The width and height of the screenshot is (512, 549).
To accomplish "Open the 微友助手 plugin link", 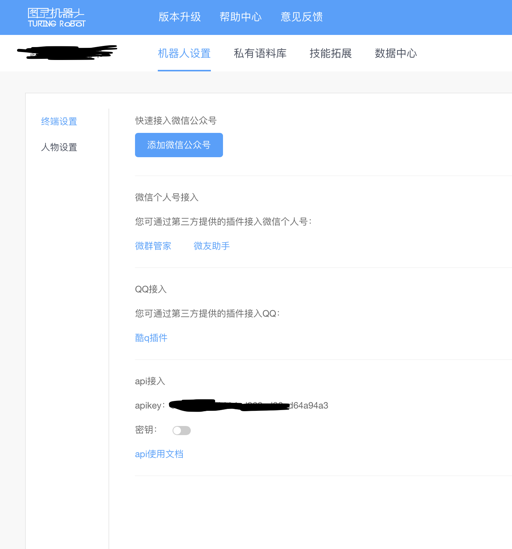I will pyautogui.click(x=212, y=246).
